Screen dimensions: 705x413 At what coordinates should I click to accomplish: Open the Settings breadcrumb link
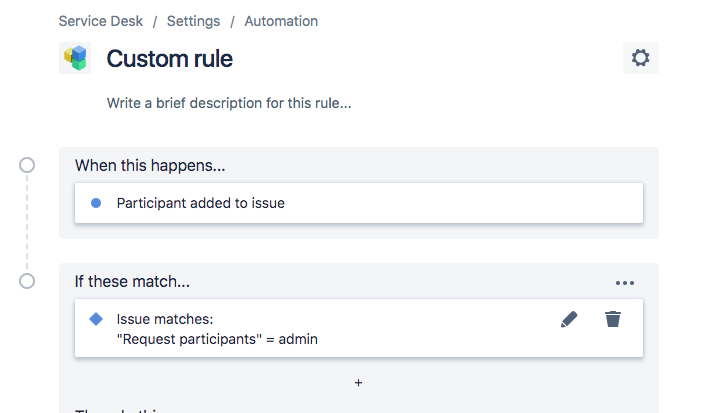[193, 21]
